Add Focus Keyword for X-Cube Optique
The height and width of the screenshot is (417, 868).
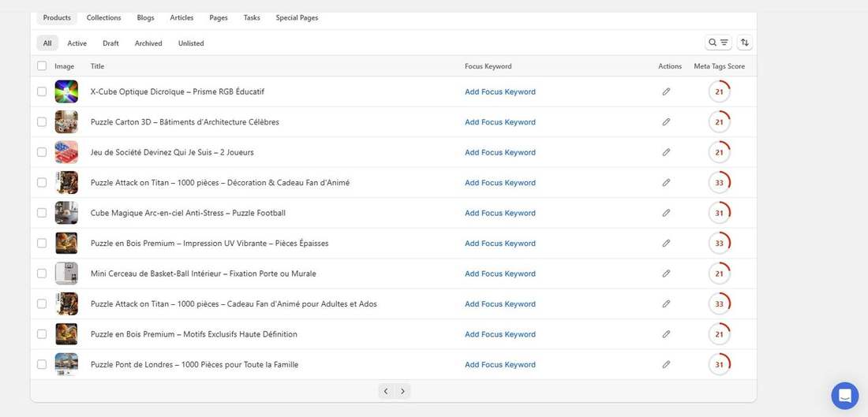point(500,91)
